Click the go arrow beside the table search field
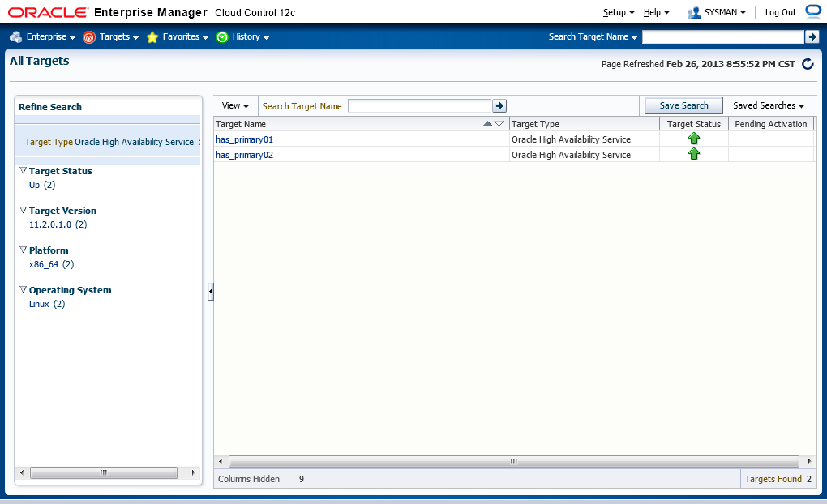827x504 pixels. 499,106
